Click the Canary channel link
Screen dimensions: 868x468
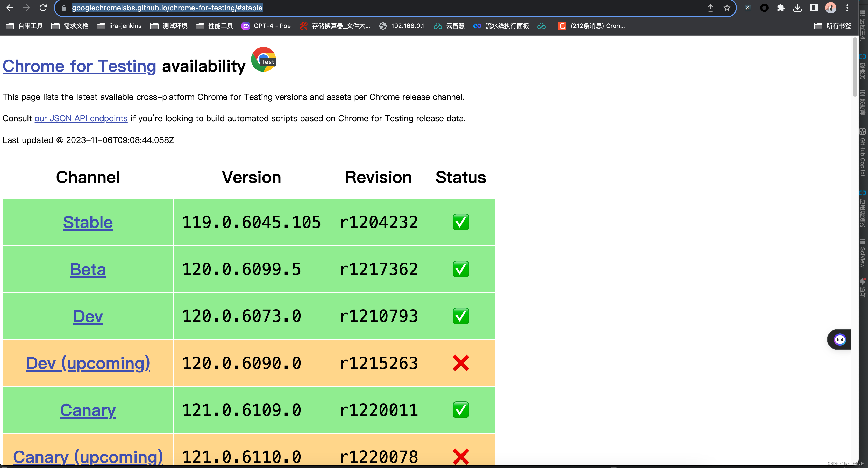point(88,410)
